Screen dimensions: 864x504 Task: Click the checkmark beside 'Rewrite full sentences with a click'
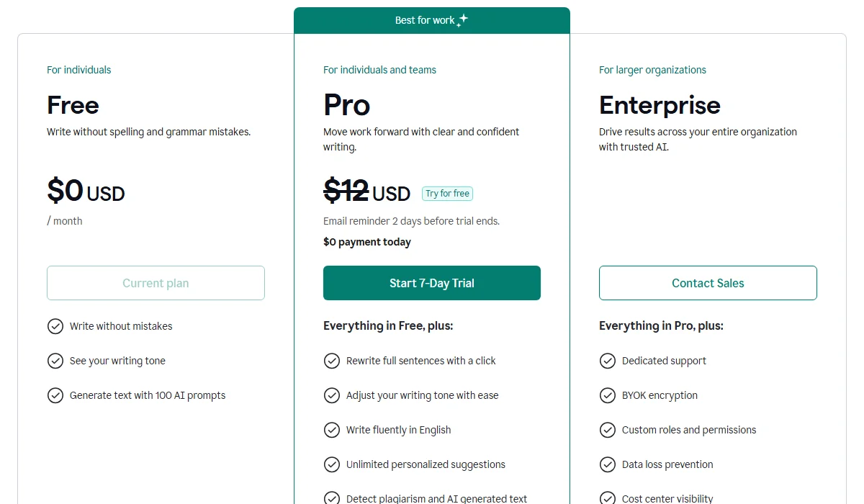coord(332,361)
